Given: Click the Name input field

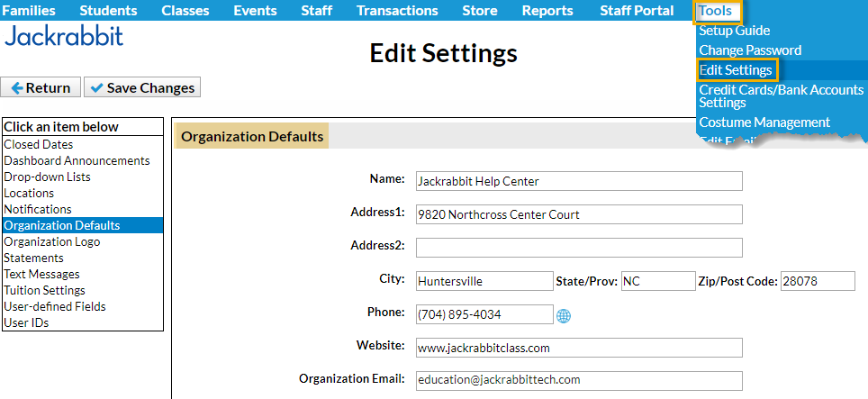Looking at the screenshot, I should [x=579, y=181].
